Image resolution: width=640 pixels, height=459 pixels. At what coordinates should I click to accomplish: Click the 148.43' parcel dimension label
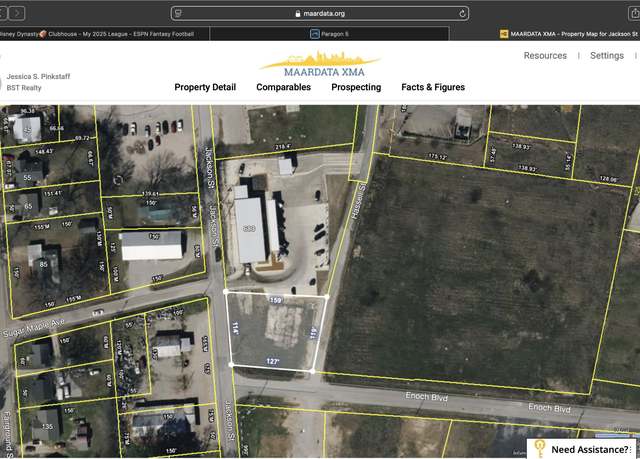tap(44, 151)
